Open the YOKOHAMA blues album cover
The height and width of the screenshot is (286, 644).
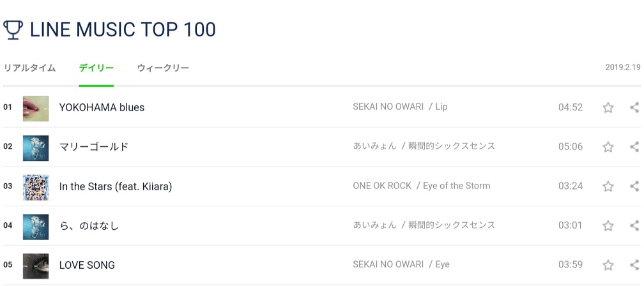point(36,108)
